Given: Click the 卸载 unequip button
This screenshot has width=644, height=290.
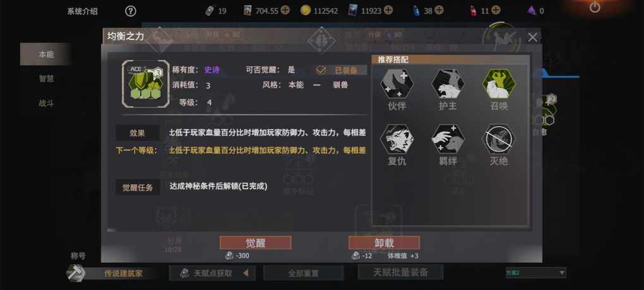Looking at the screenshot, I should (384, 243).
